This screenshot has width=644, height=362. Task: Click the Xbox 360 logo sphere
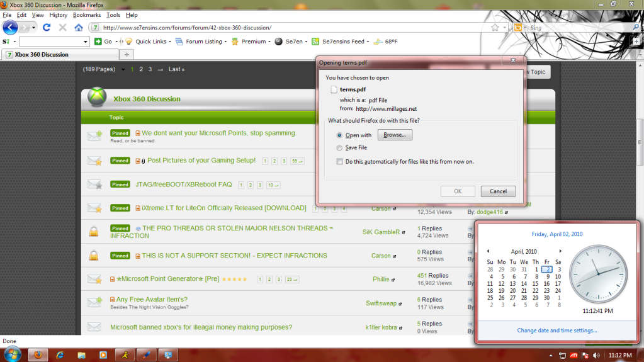click(x=97, y=97)
